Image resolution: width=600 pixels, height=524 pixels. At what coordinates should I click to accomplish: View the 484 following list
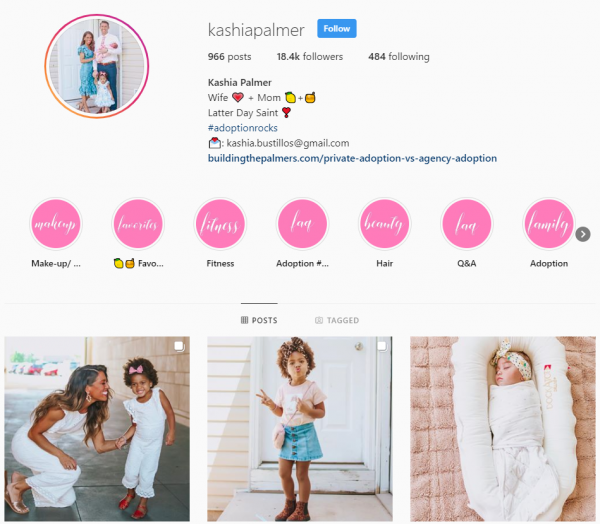click(x=399, y=57)
